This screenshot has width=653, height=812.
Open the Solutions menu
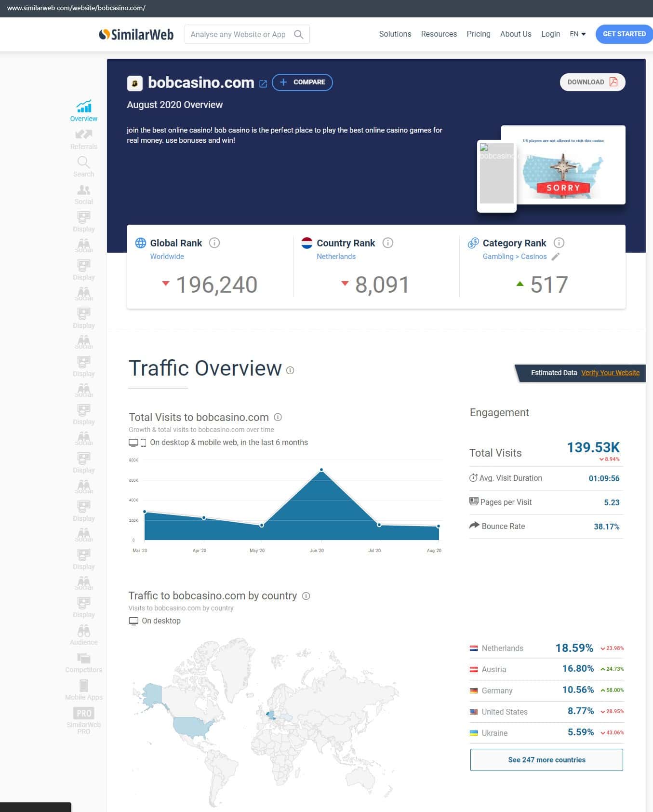[395, 34]
